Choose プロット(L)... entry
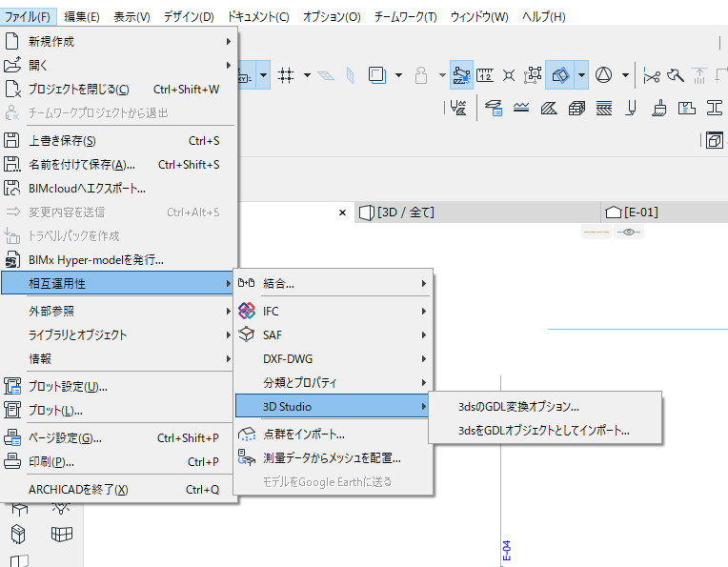Image resolution: width=728 pixels, height=567 pixels. pos(118,410)
